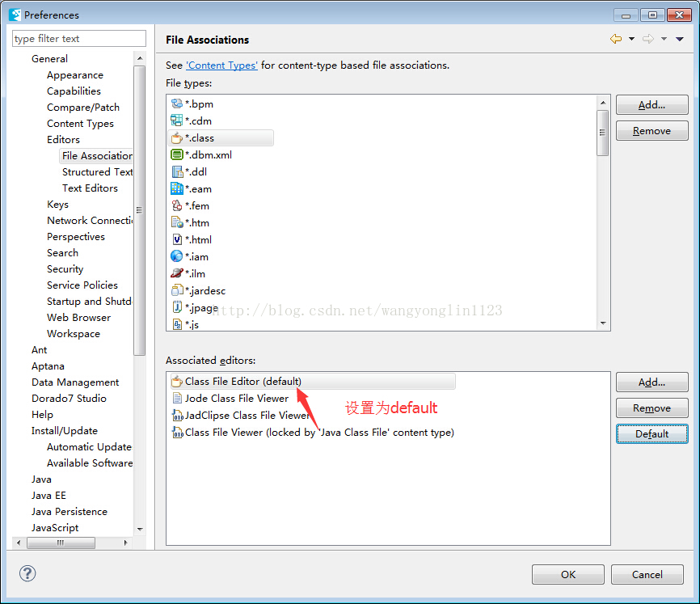Click Add... next to File types
This screenshot has height=604, width=700.
[x=652, y=105]
